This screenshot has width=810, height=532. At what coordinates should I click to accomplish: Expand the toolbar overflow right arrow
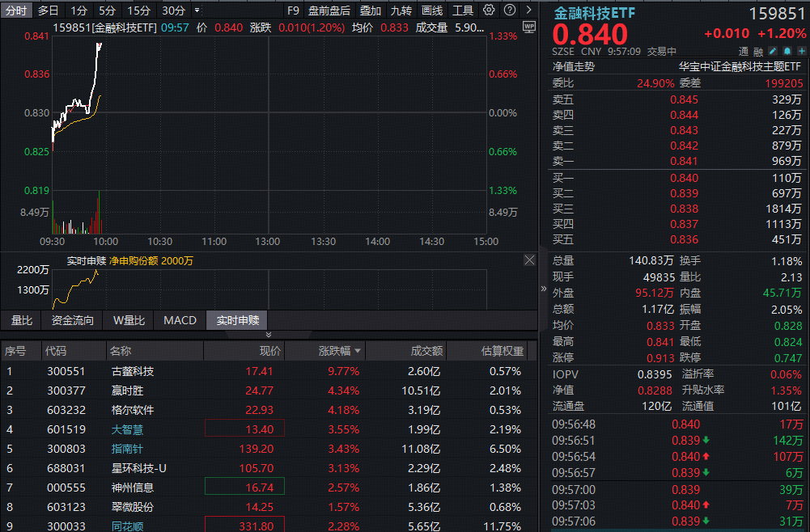click(x=528, y=11)
